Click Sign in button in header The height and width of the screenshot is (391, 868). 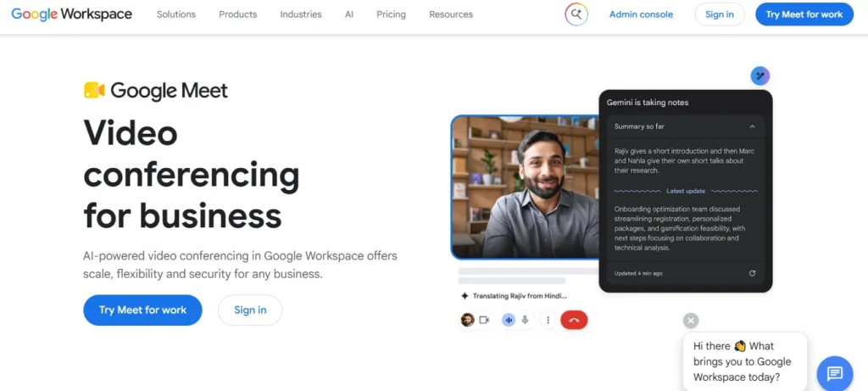720,14
